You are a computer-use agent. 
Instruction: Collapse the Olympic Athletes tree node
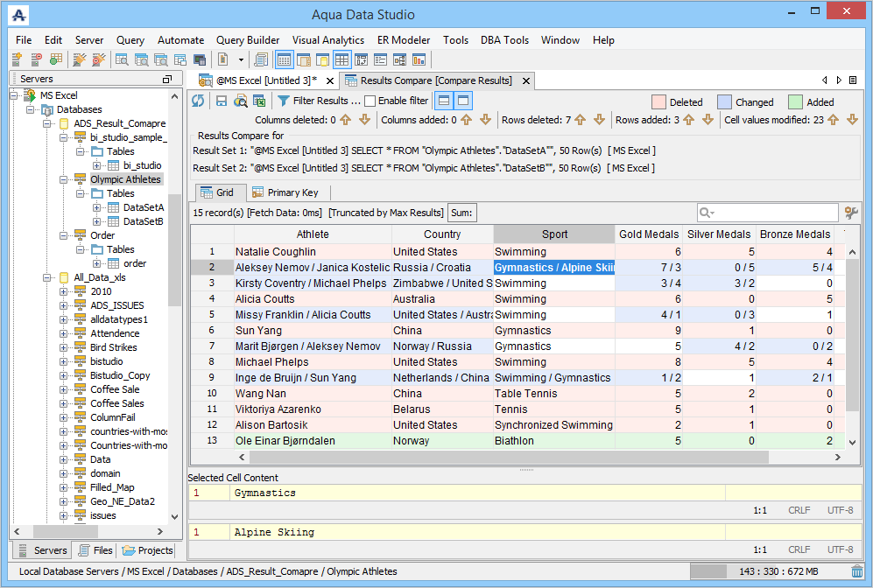click(x=64, y=179)
